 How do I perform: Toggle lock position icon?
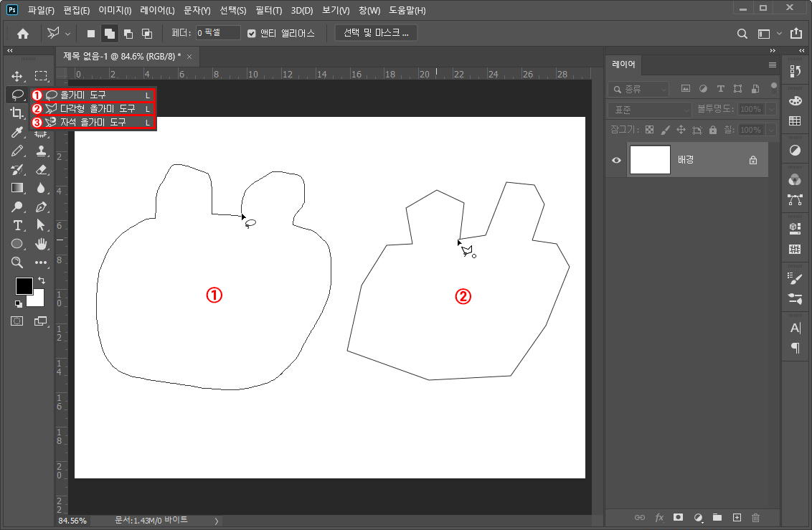[x=681, y=130]
